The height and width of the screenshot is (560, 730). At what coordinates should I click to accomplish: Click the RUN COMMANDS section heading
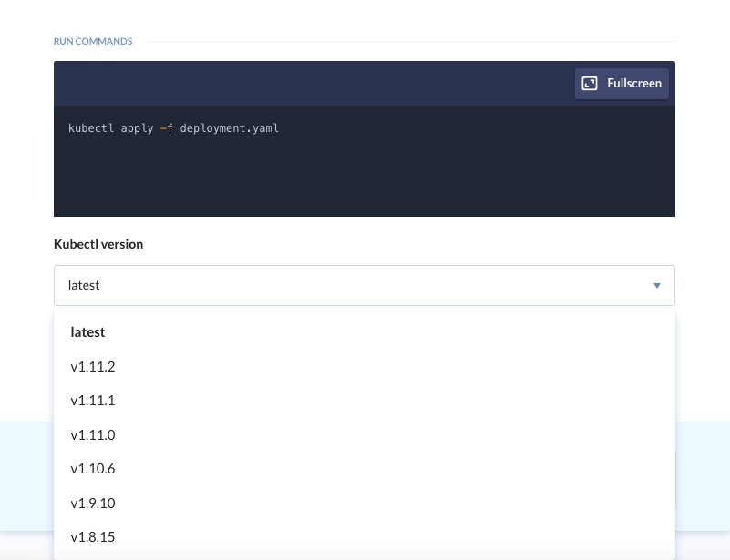point(93,41)
